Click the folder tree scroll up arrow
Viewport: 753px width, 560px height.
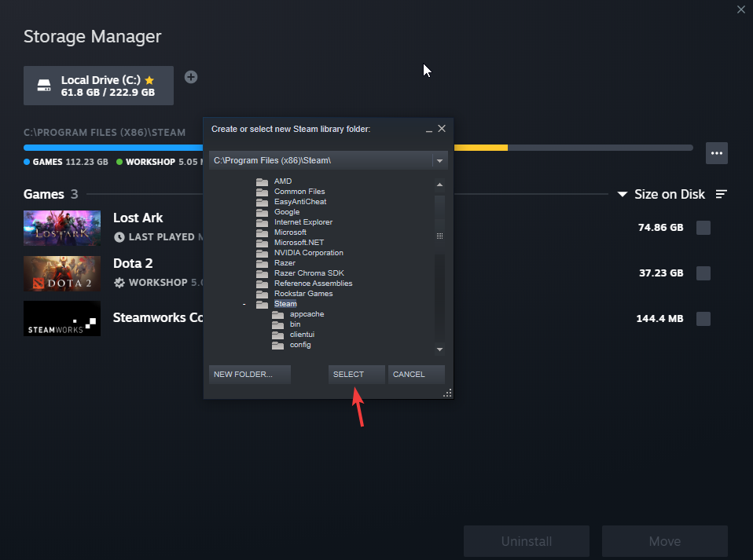[x=439, y=185]
